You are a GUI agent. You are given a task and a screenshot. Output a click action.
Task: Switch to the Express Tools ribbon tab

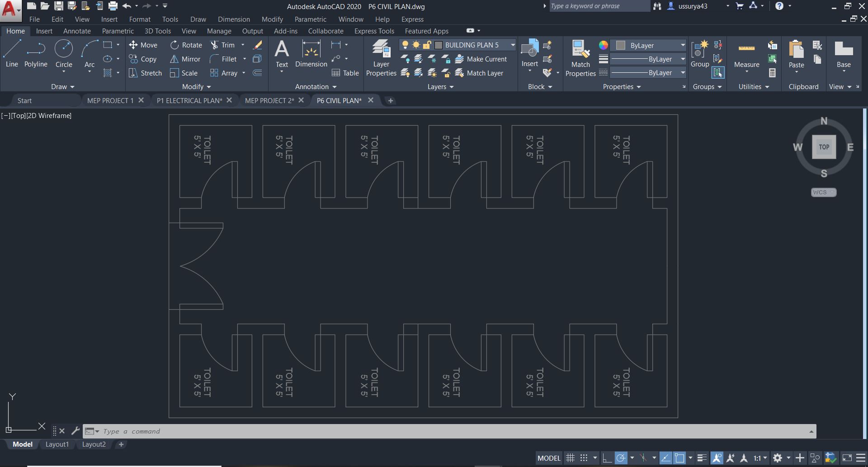(374, 31)
